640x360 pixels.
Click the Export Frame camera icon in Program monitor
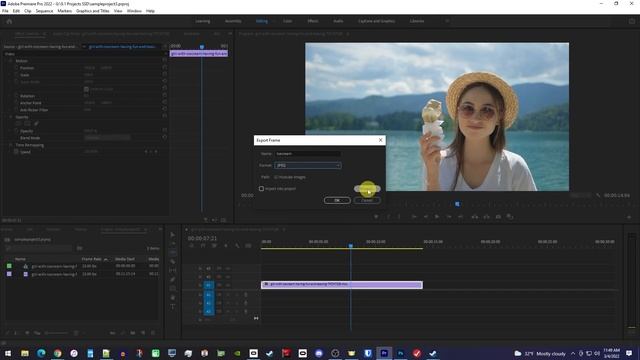coord(498,217)
